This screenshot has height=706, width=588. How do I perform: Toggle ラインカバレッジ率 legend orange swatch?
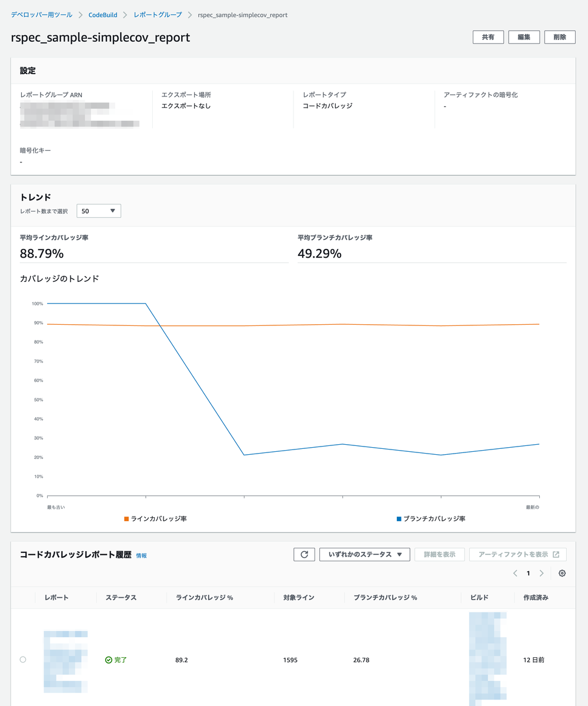(126, 519)
